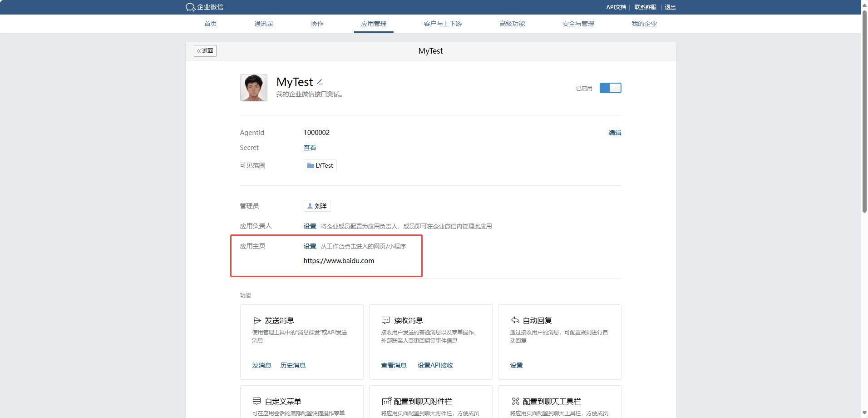Click the scrollbar down arrow
868x418 pixels.
pyautogui.click(x=864, y=413)
